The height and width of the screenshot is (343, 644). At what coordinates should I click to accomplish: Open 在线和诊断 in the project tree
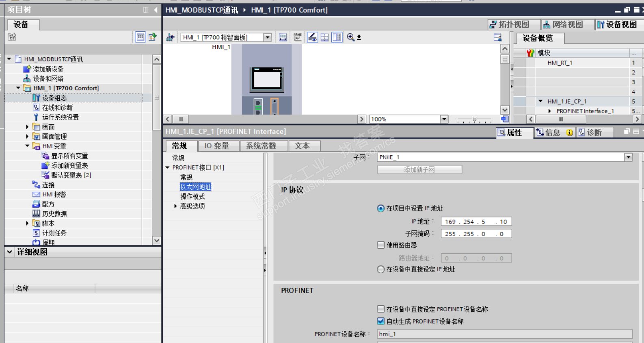(x=57, y=108)
